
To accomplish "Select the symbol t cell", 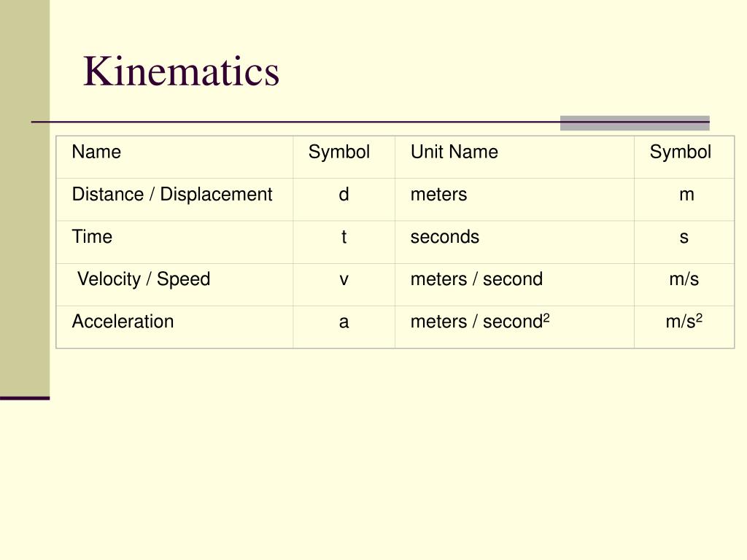I will pos(344,237).
